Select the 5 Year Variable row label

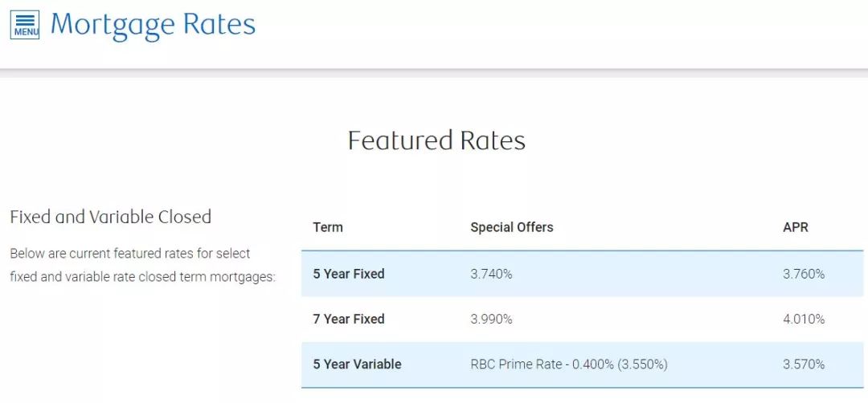pos(357,364)
